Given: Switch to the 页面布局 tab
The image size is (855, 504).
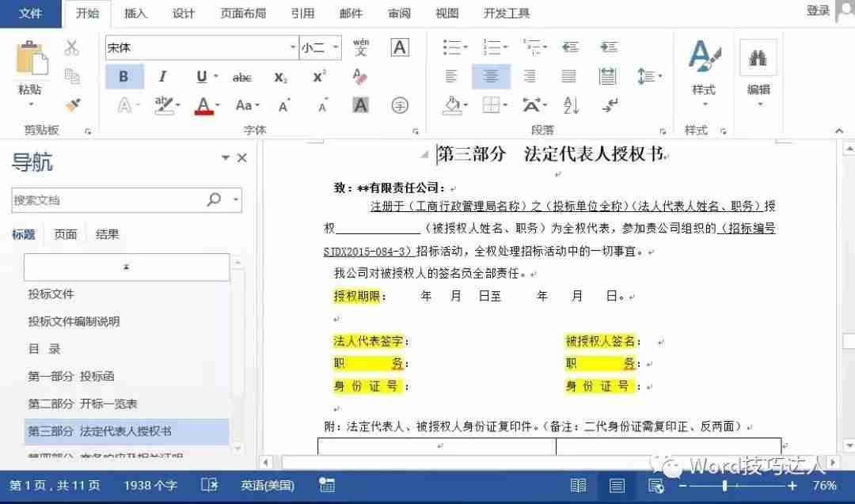Looking at the screenshot, I should (243, 13).
